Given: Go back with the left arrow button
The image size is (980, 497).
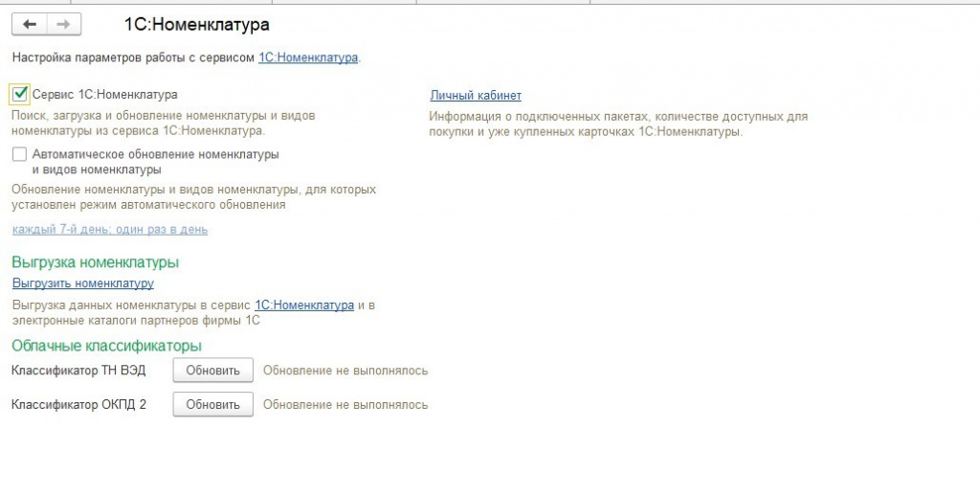Looking at the screenshot, I should [x=30, y=24].
